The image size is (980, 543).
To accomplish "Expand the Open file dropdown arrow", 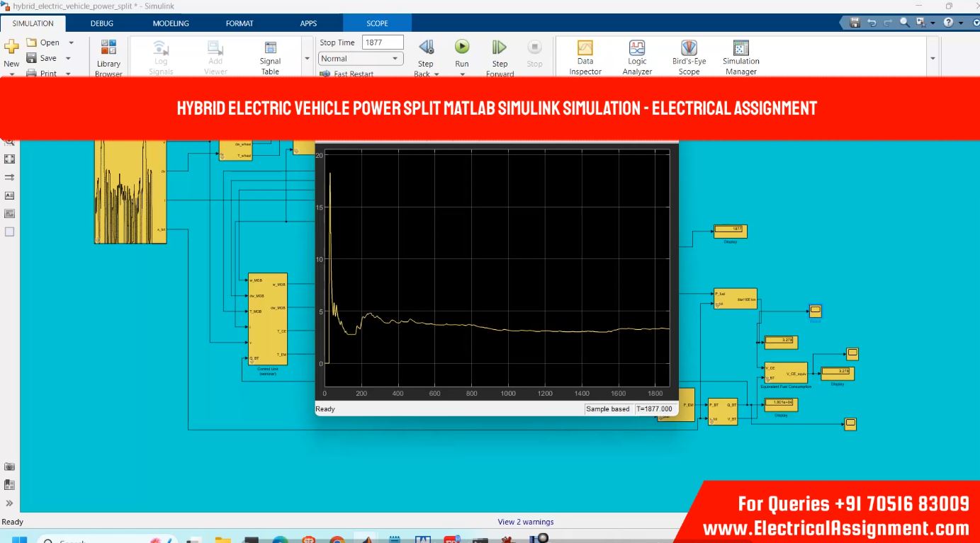I will [71, 43].
